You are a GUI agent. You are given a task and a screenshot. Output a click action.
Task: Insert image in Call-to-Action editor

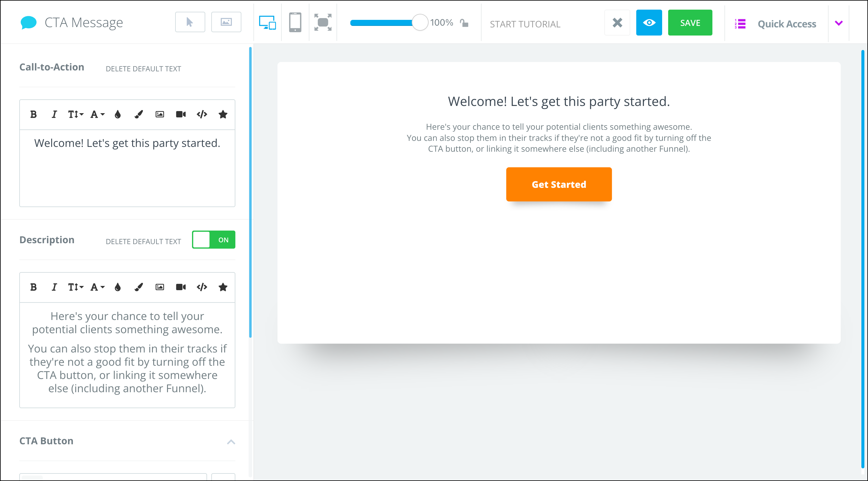point(160,115)
